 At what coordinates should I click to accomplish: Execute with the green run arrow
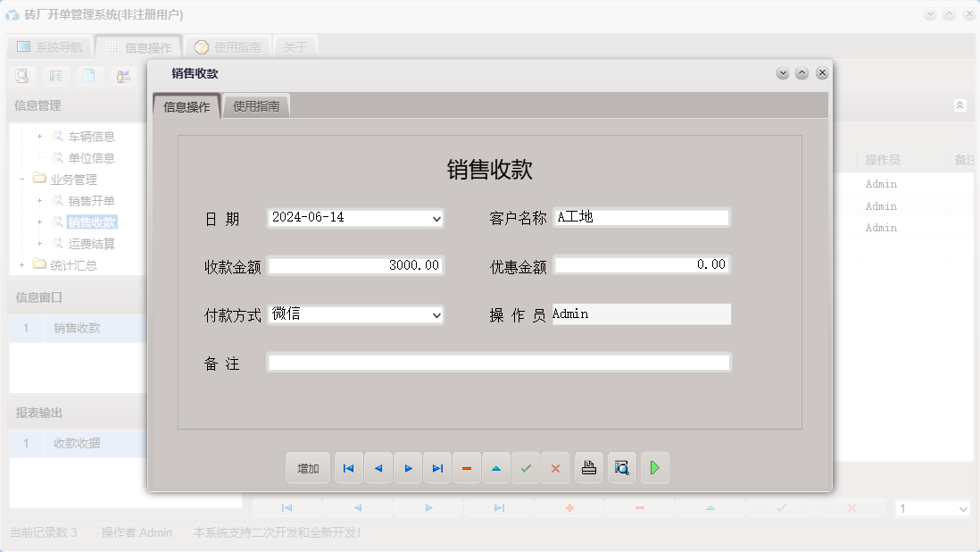coord(654,467)
